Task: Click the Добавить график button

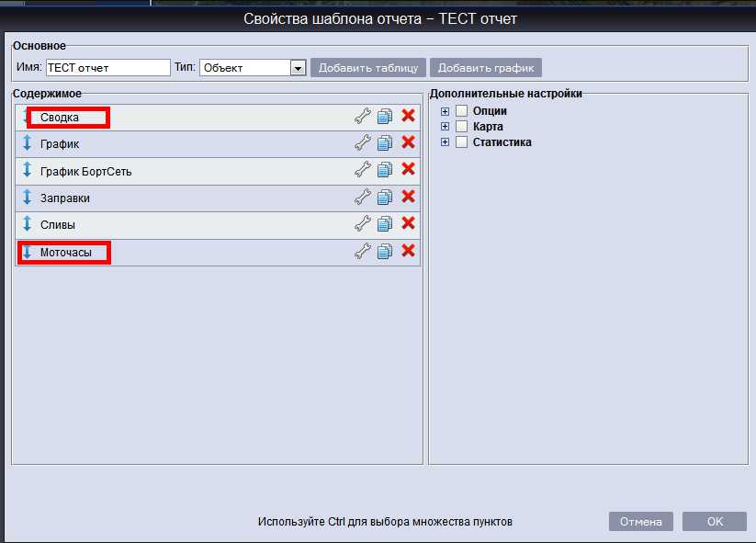Action: click(x=486, y=68)
